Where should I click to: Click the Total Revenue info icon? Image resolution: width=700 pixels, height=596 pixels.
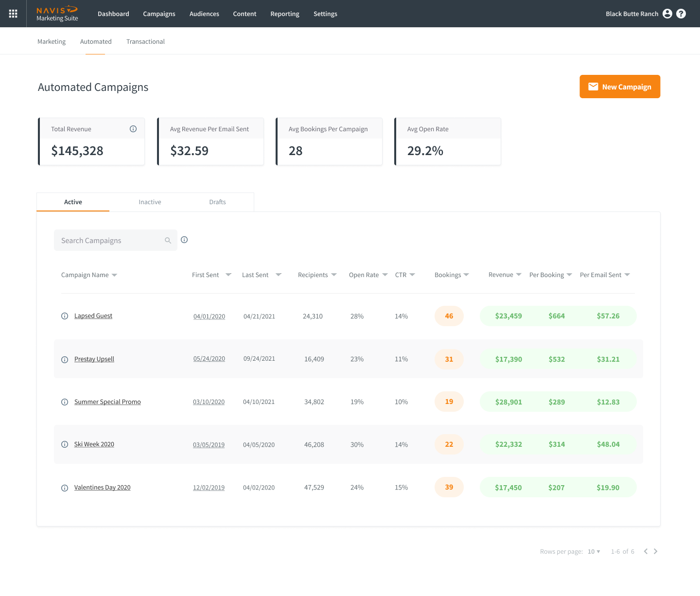133,129
